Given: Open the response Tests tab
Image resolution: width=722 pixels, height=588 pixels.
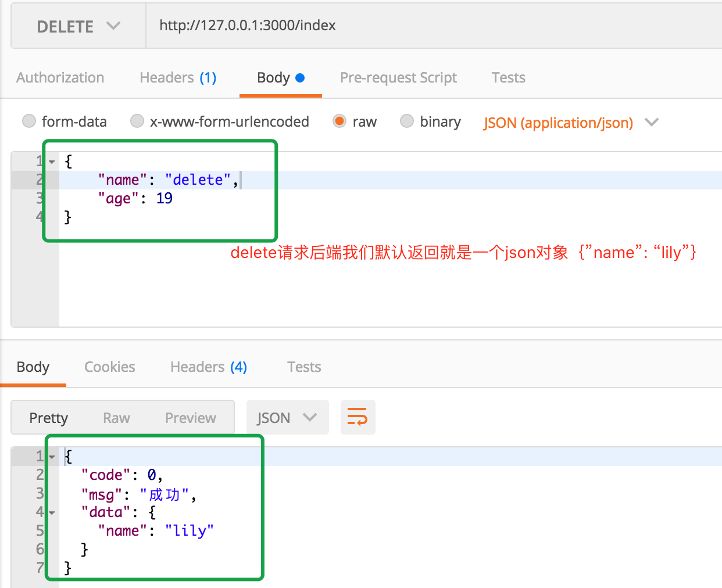Looking at the screenshot, I should [304, 367].
